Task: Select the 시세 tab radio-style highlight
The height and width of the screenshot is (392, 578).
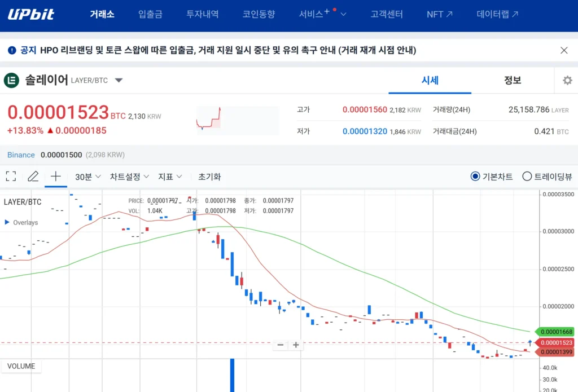Action: tap(430, 81)
